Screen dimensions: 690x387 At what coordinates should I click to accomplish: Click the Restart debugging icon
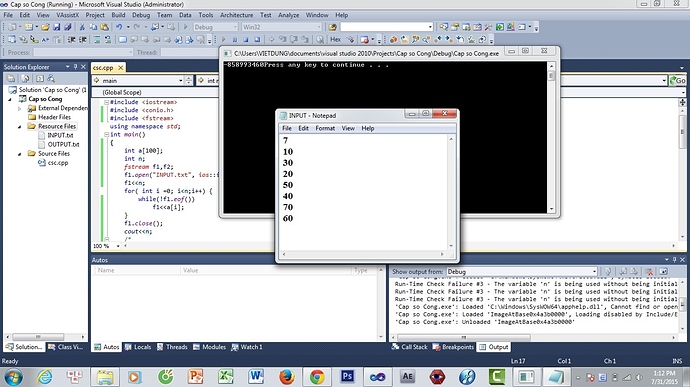[x=257, y=40]
